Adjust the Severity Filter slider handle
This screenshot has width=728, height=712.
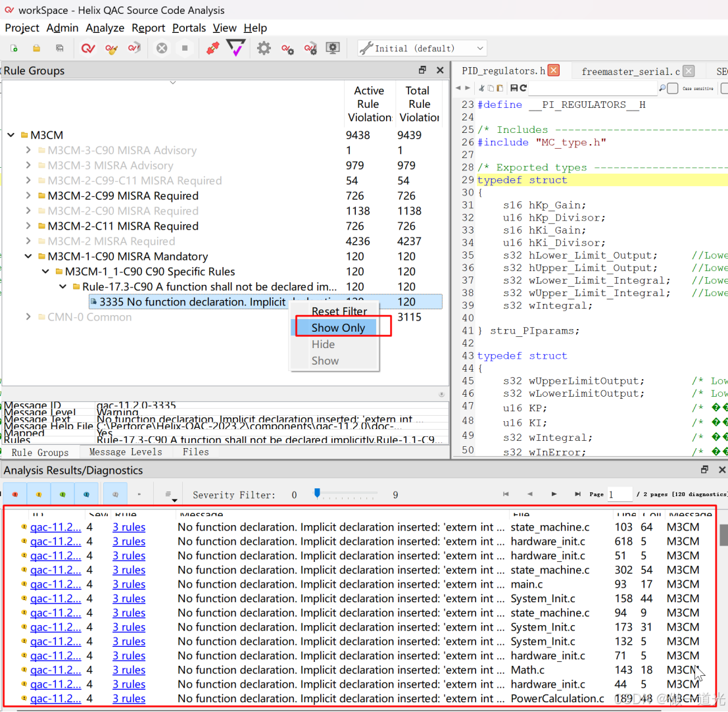pos(317,494)
